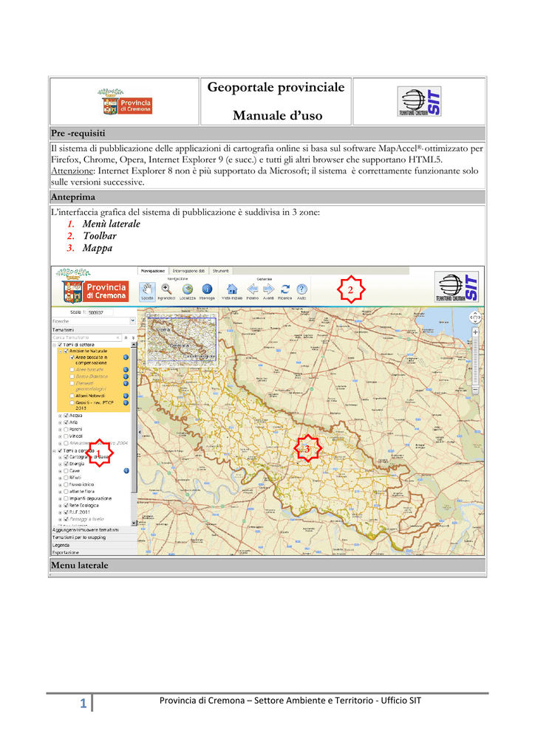Click the map zoom slider bar
Viewport: 535px width, 756px height.
(475, 360)
